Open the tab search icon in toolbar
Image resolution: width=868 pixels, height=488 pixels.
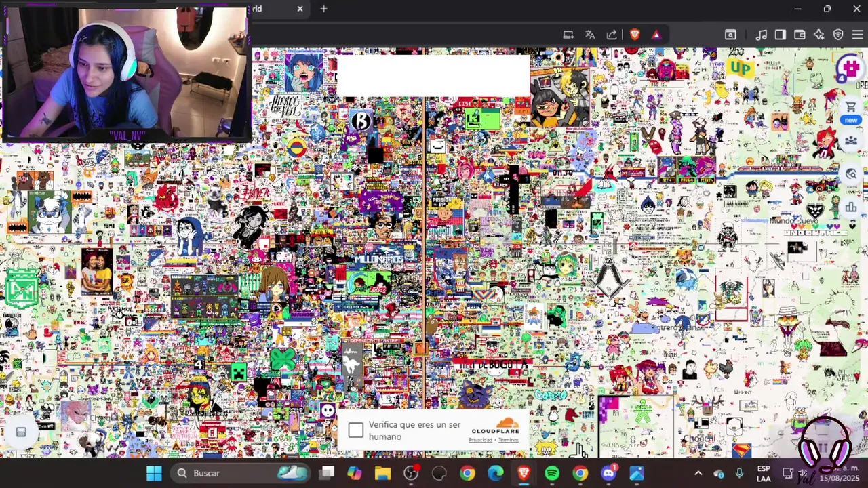(730, 35)
